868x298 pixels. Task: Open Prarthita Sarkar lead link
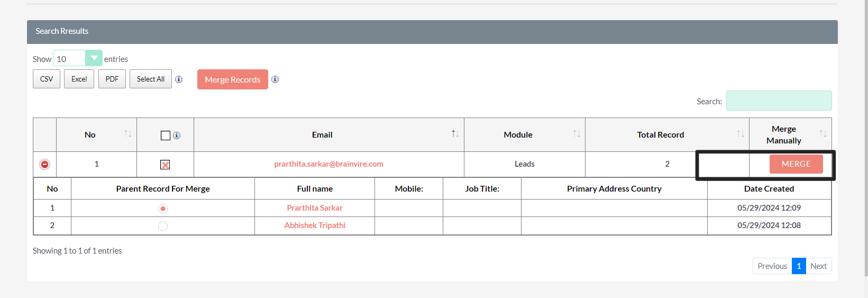coord(315,208)
